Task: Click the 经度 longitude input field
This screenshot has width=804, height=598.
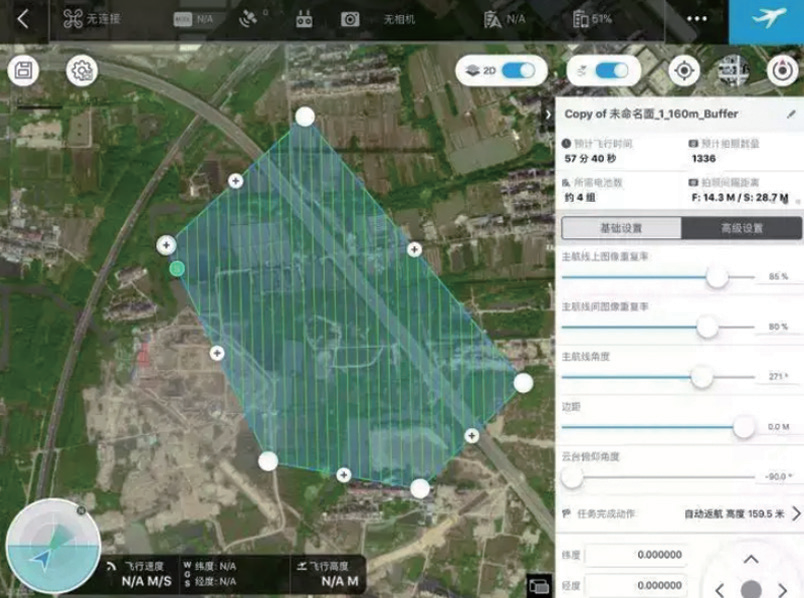Action: point(636,586)
